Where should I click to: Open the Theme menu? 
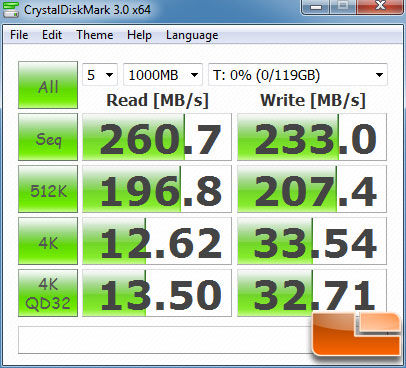click(95, 35)
